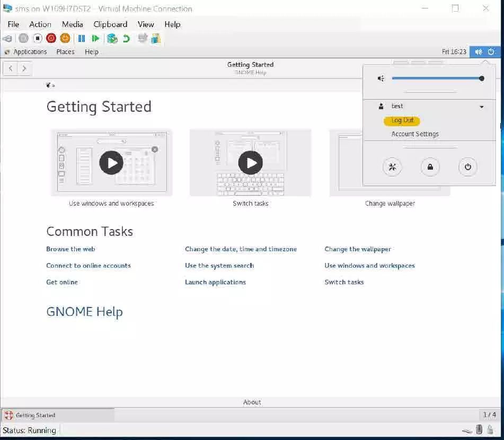This screenshot has width=504, height=440.
Task: Click the GNOME foot breadcrumb icon
Action: point(48,85)
